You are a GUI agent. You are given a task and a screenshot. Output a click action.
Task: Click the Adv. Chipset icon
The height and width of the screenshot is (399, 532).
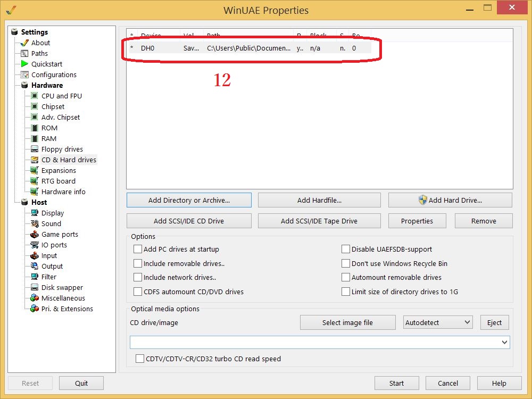34,117
